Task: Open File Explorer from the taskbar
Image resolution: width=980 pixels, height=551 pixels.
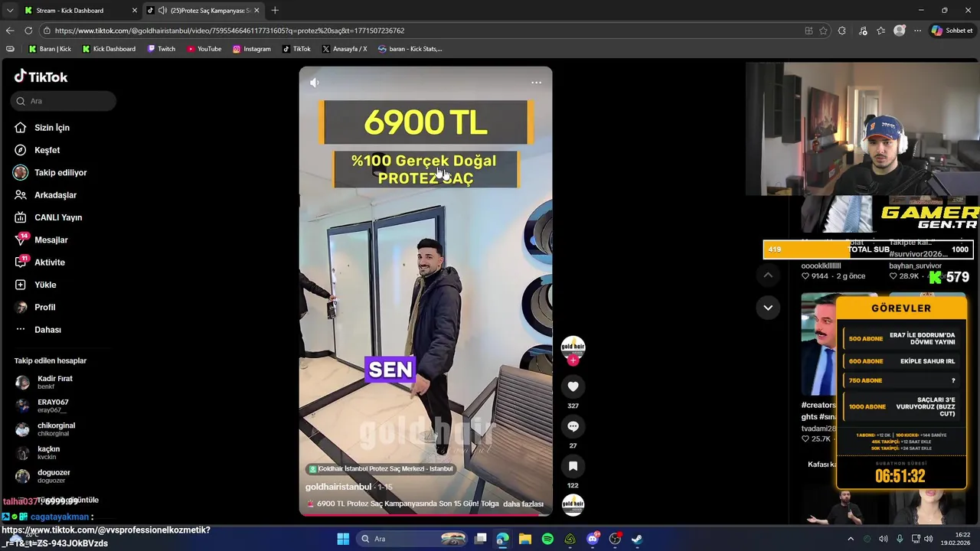Action: tap(525, 539)
